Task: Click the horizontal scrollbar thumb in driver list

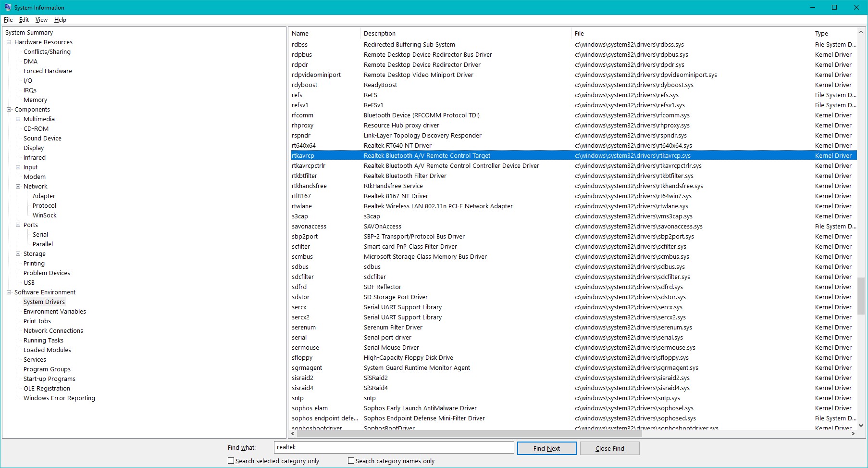Action: [x=470, y=434]
